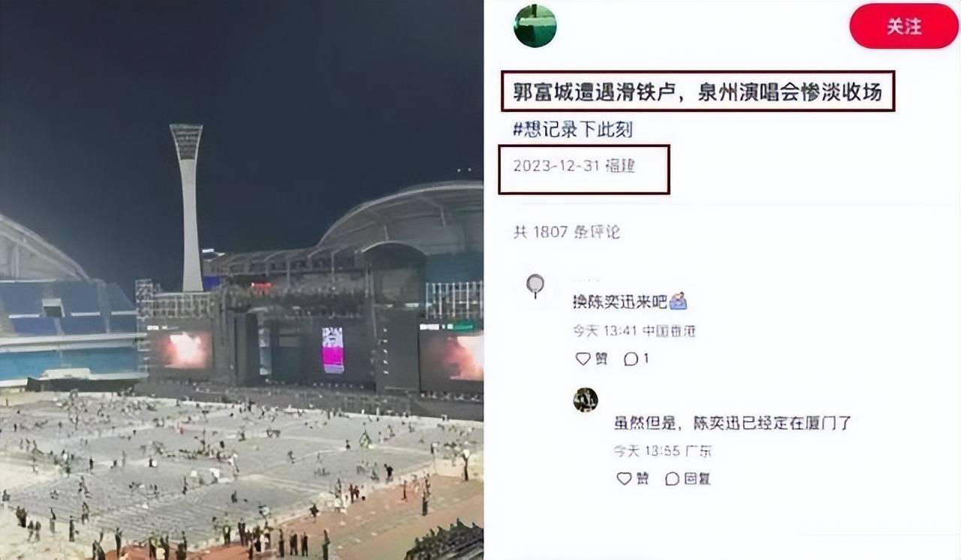Tap the comment text 换陈奕迅来吧

(x=620, y=302)
